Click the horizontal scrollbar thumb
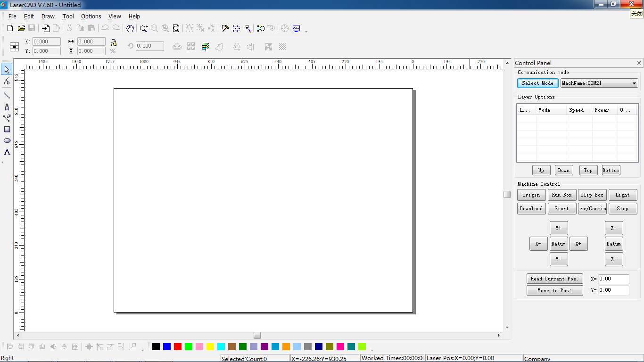 tap(257, 335)
